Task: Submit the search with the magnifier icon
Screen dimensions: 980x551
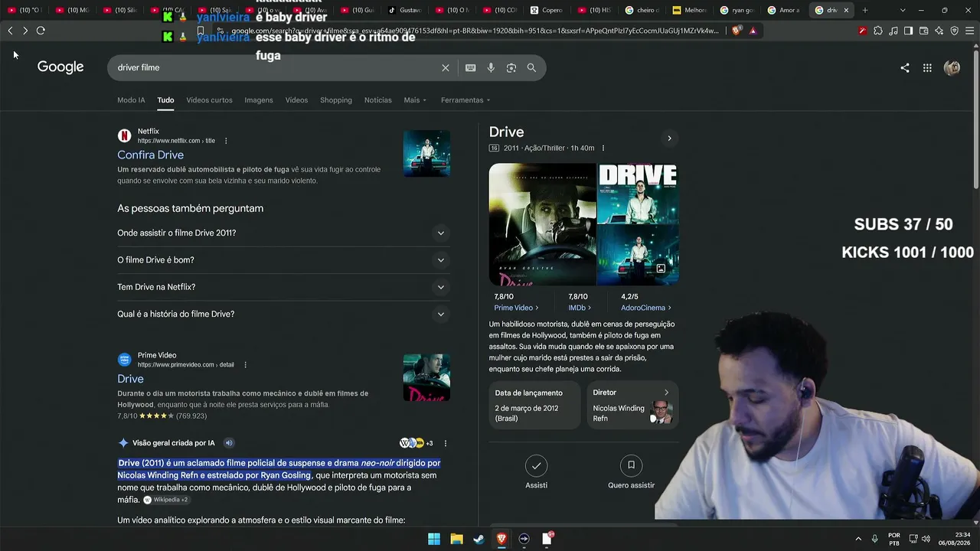Action: 531,67
